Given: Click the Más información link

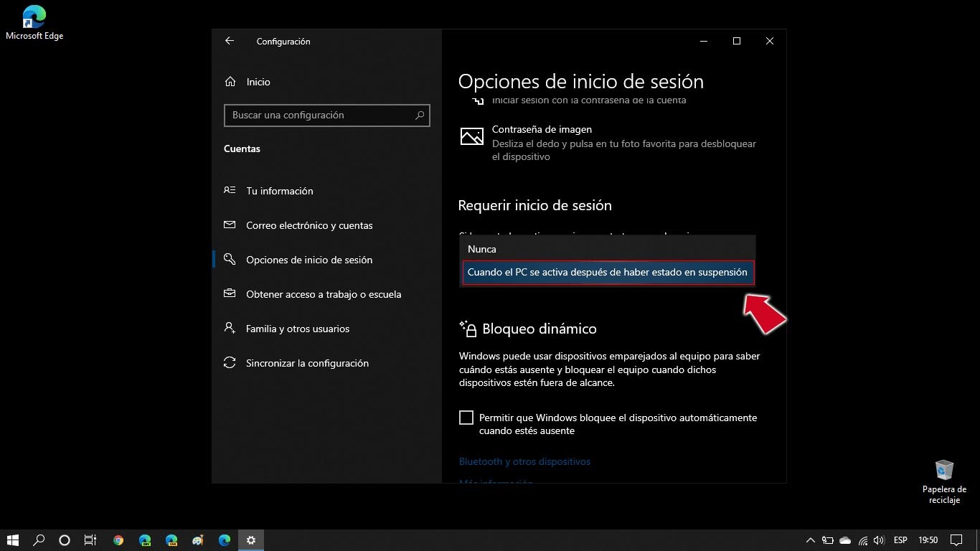Looking at the screenshot, I should [496, 483].
